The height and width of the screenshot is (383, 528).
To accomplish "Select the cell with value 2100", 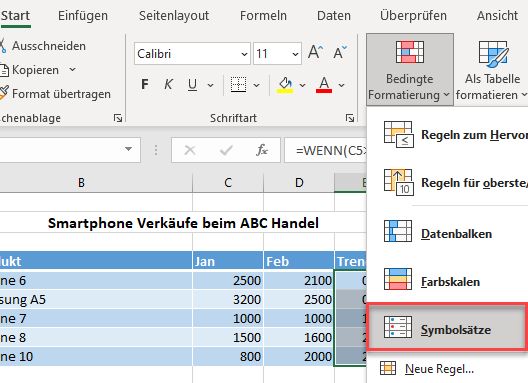I will tap(299, 281).
